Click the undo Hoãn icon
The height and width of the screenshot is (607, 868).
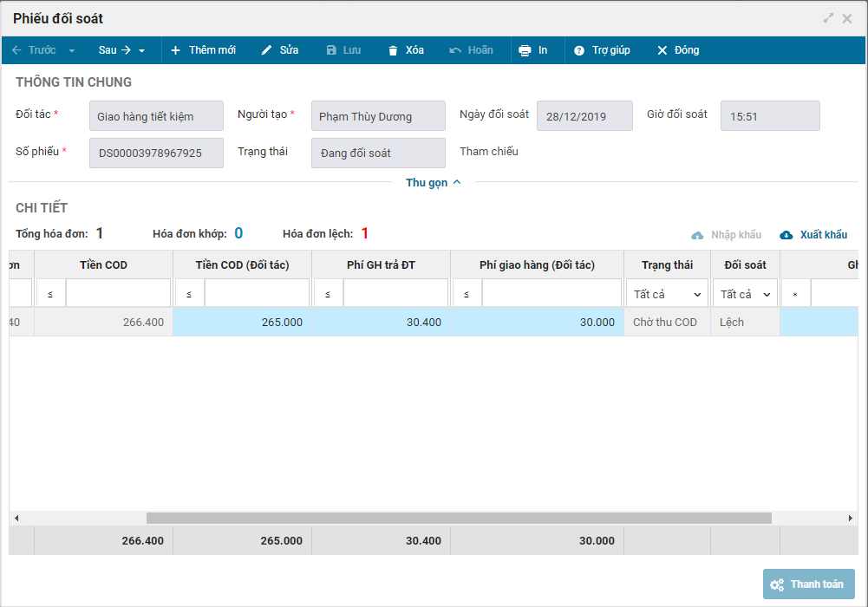point(455,50)
